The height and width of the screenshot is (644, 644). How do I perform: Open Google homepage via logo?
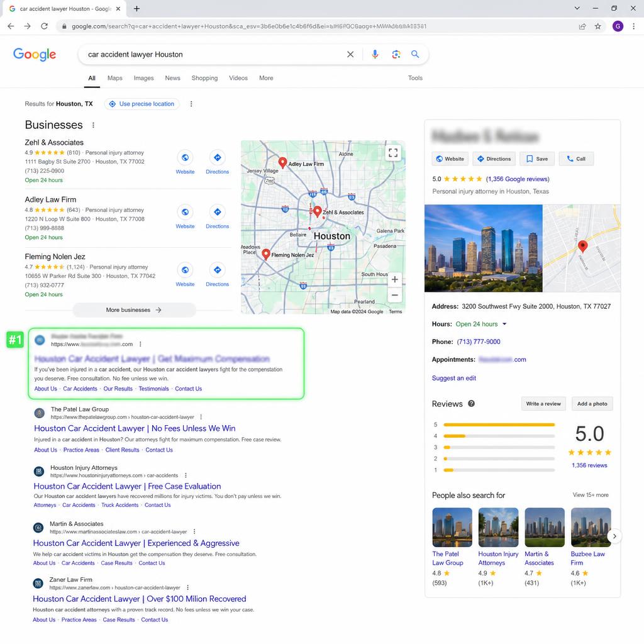click(x=35, y=54)
